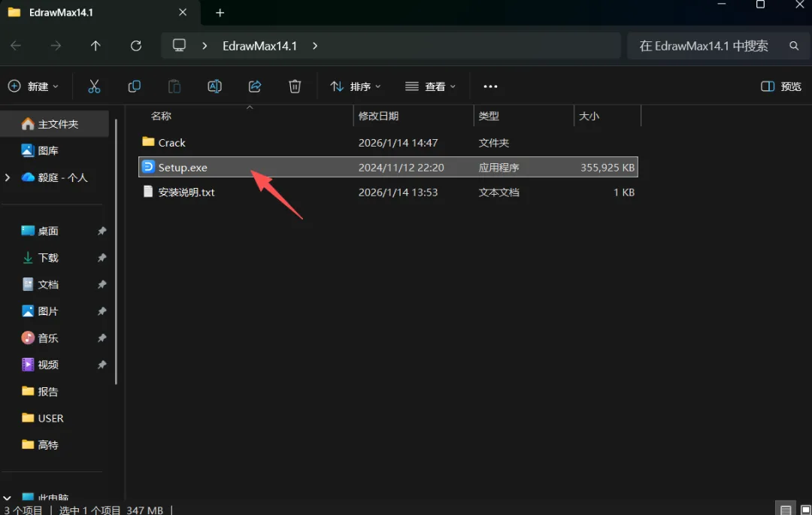Switch to details view icon in status bar
The height and width of the screenshot is (515, 812).
[786, 510]
